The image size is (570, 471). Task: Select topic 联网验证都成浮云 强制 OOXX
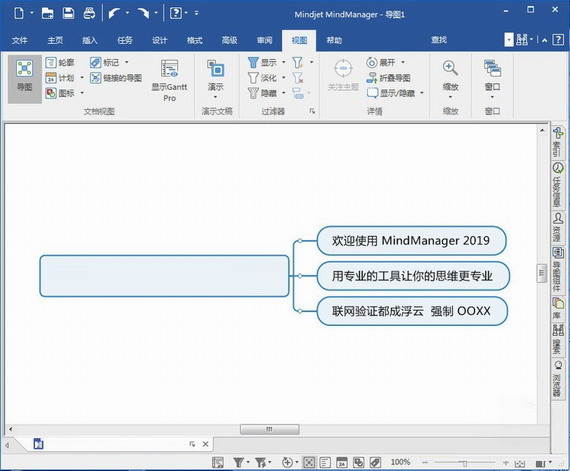[x=412, y=311]
